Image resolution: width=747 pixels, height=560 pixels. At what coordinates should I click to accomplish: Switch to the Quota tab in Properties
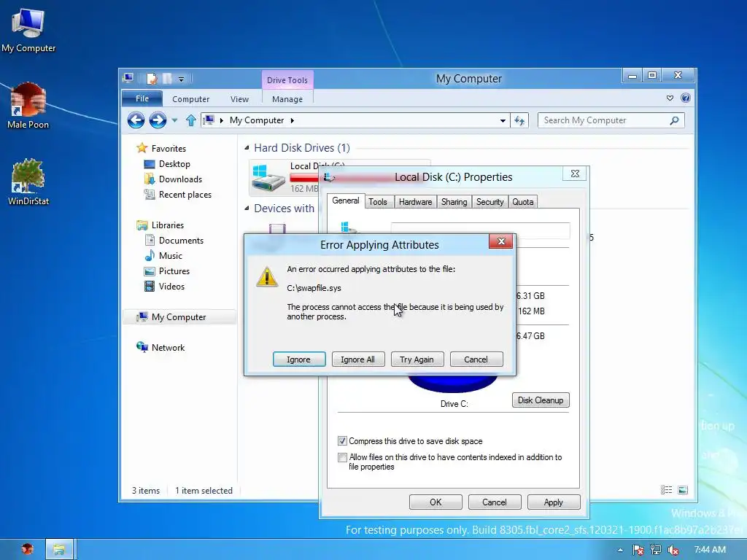click(522, 202)
